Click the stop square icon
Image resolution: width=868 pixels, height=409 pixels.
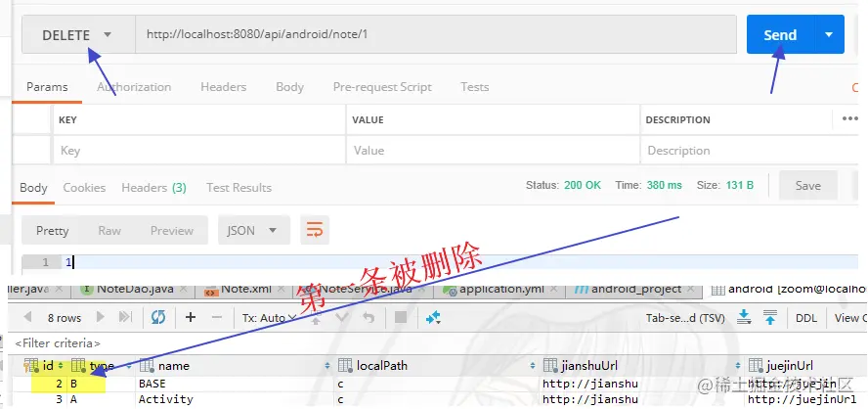[x=400, y=317]
